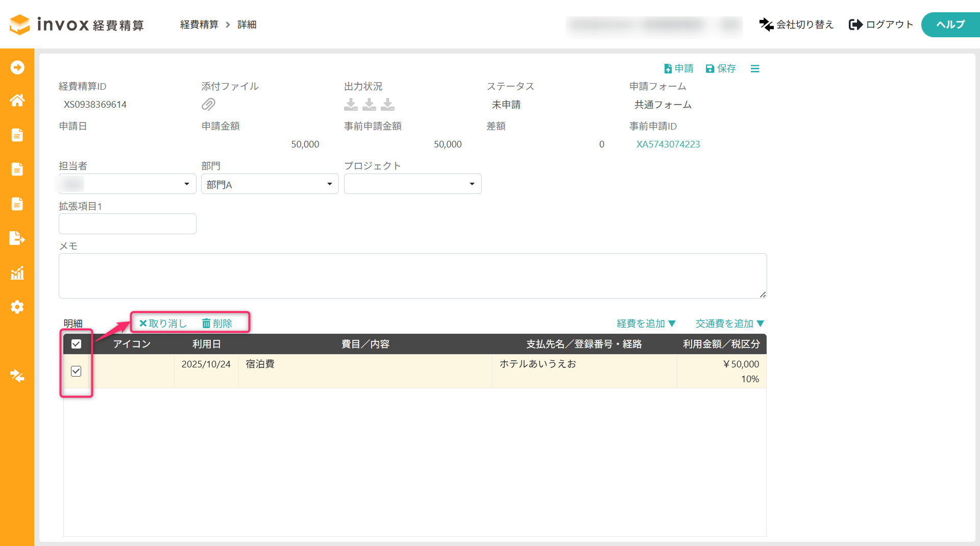Viewport: 980px width, 546px height.
Task: Open the settings gear in sidebar
Action: [17, 307]
